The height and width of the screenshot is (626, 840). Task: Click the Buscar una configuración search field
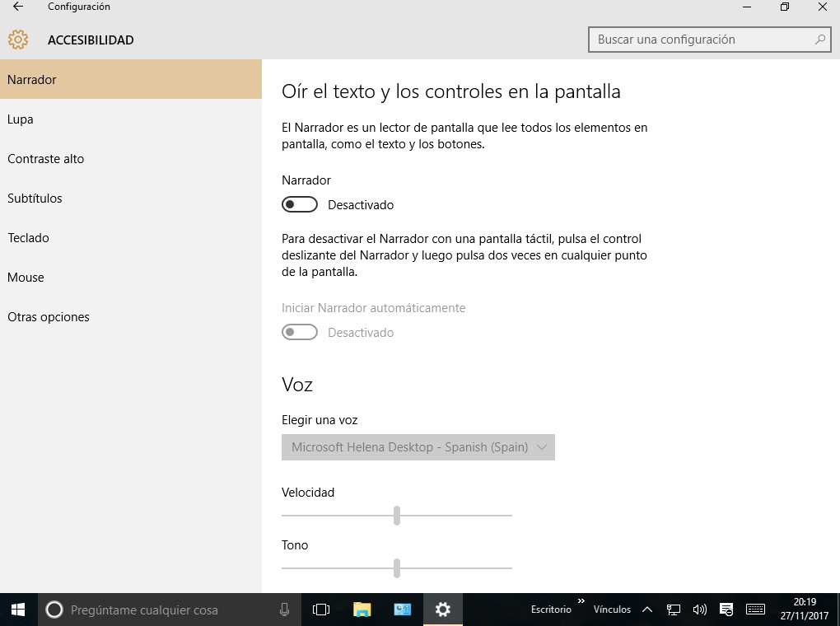click(x=700, y=40)
